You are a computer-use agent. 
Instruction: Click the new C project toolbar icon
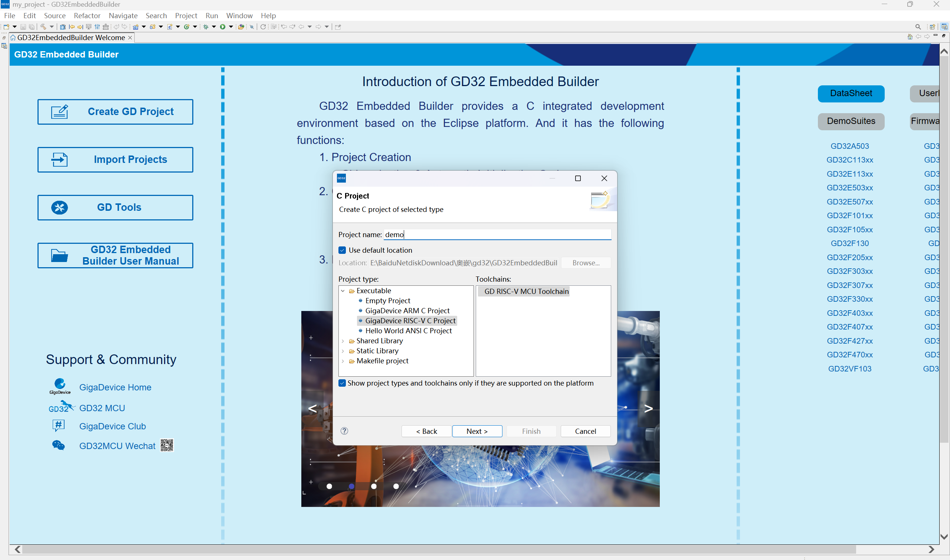coord(135,27)
